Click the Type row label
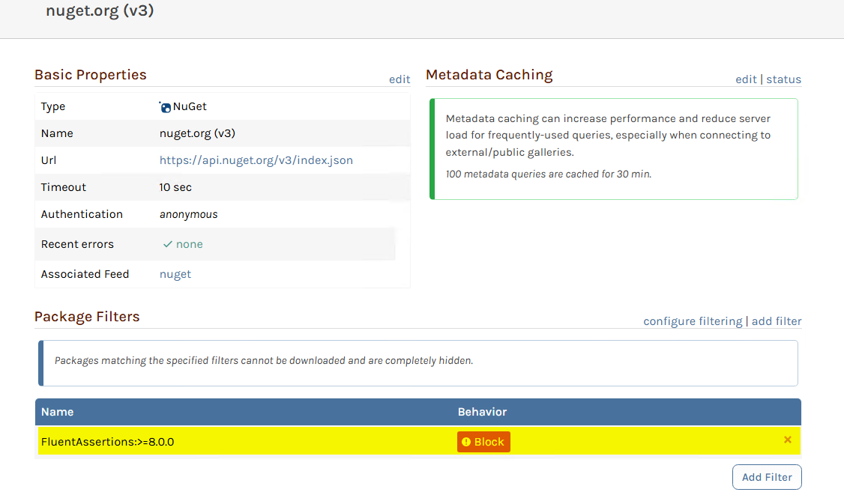 [52, 106]
